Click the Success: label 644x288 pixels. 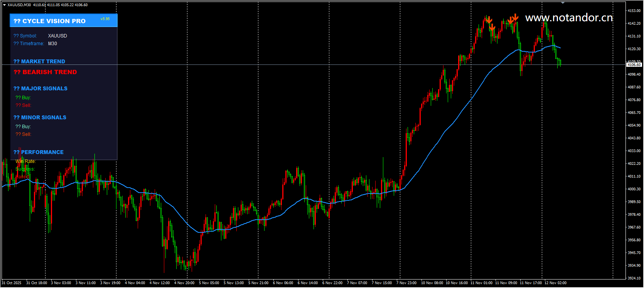point(25,169)
